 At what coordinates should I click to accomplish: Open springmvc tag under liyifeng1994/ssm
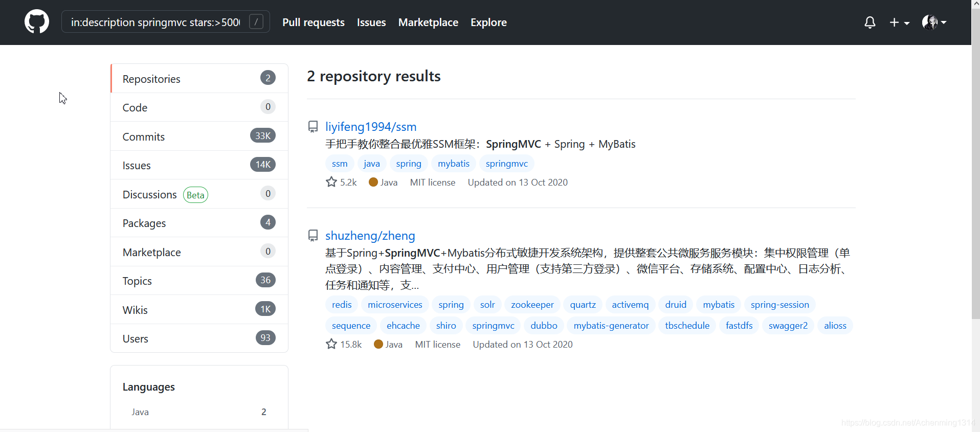pos(507,164)
